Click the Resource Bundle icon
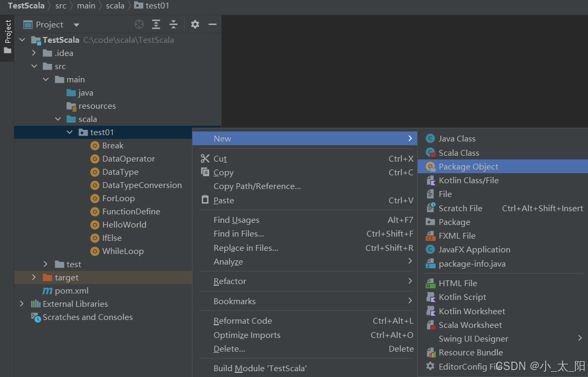Screen dimensions: 588x377 coord(431,352)
